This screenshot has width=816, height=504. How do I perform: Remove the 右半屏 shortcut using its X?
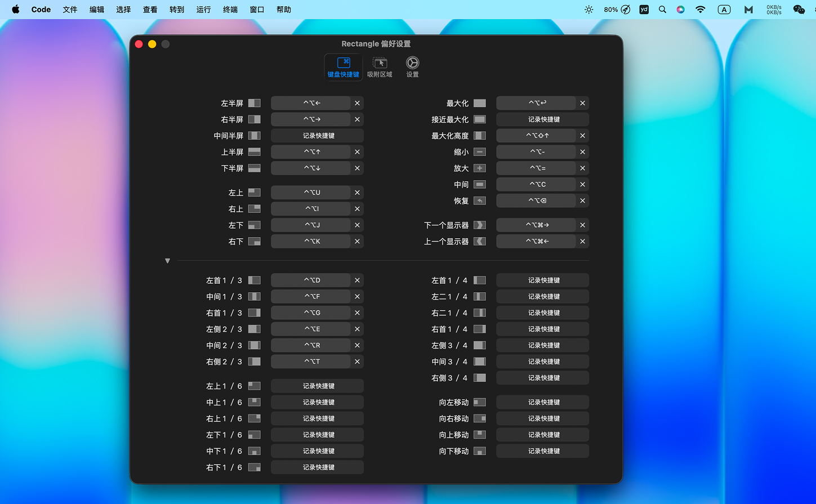pos(357,119)
